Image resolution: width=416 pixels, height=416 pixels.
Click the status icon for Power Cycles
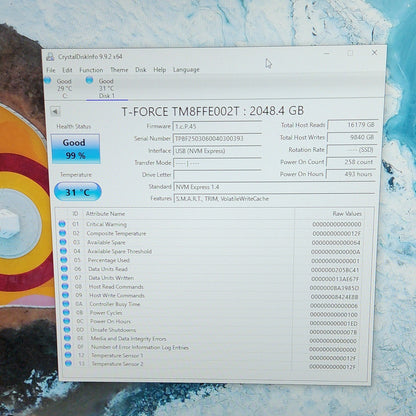(x=66, y=312)
